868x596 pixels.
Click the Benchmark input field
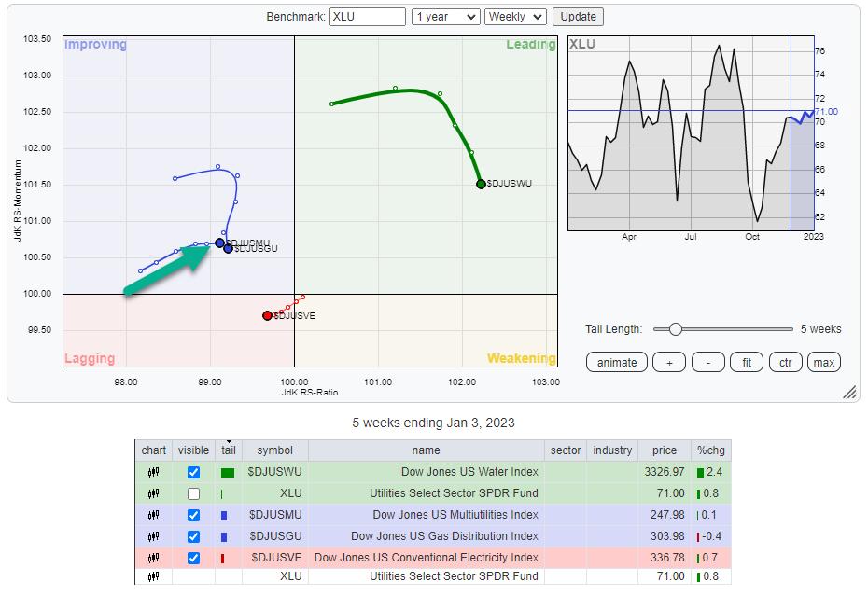click(x=368, y=17)
